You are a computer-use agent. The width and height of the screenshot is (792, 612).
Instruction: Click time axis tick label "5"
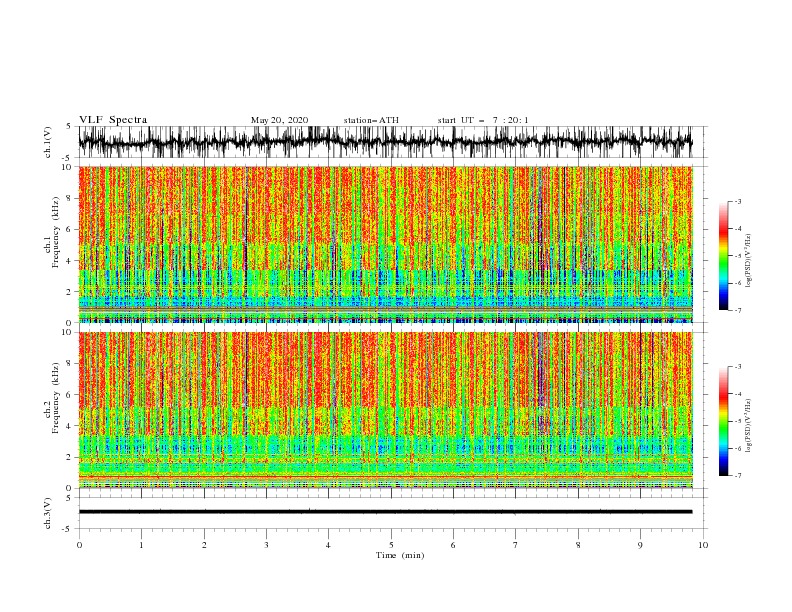click(391, 545)
